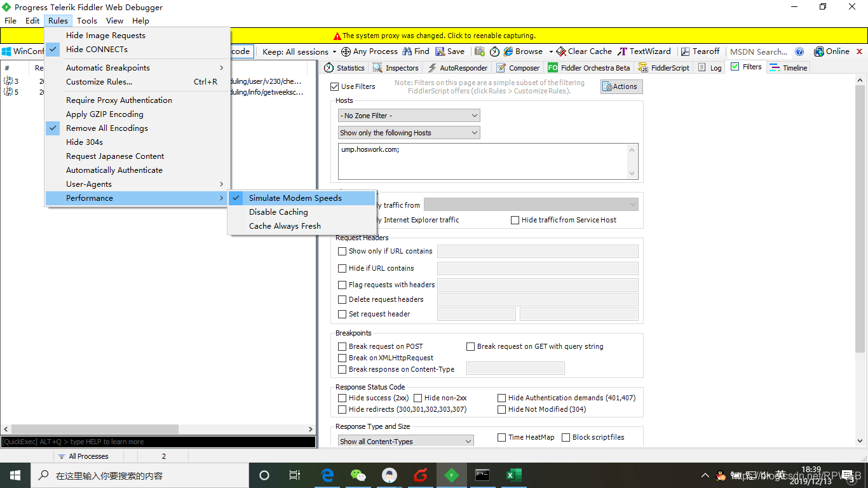
Task: Enable Show only if URL contains
Action: [342, 251]
